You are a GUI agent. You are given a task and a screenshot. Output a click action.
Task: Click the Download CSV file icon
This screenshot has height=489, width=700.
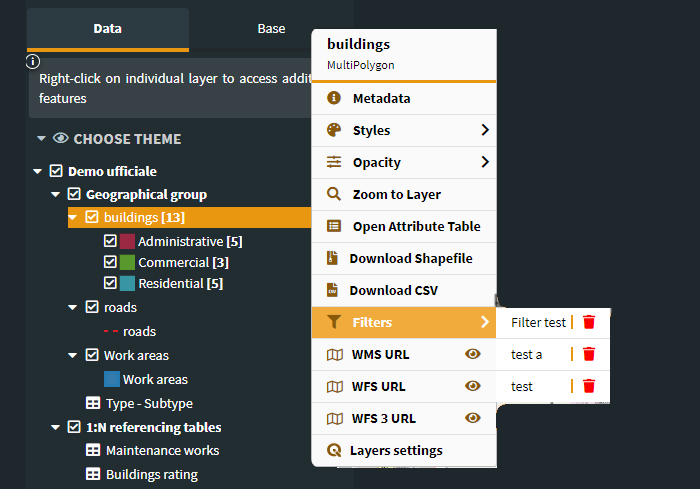coord(332,290)
